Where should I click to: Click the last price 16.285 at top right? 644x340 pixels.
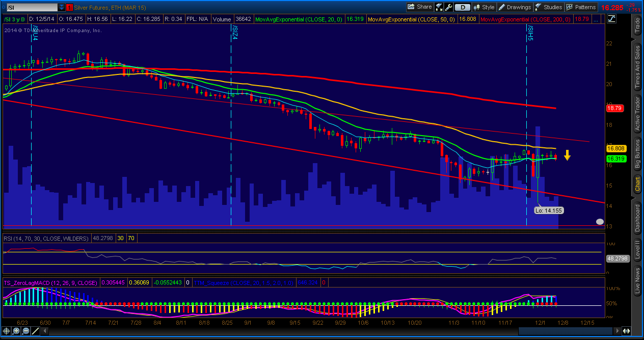(x=612, y=7)
